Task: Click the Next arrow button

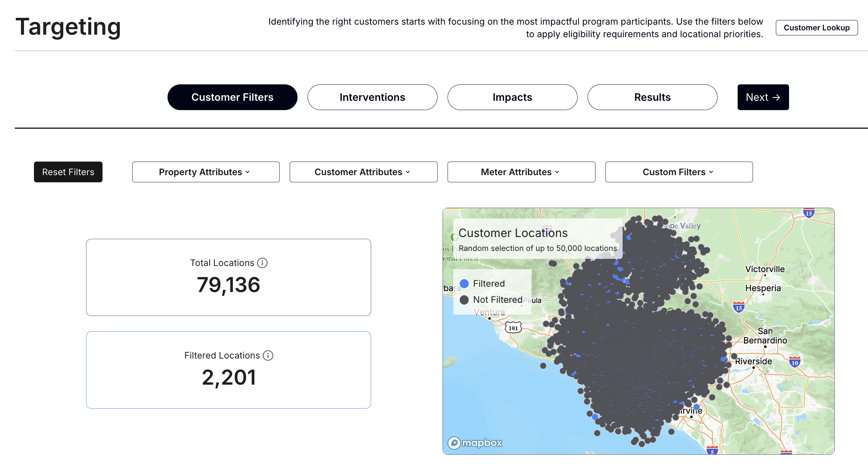Action: 763,97
